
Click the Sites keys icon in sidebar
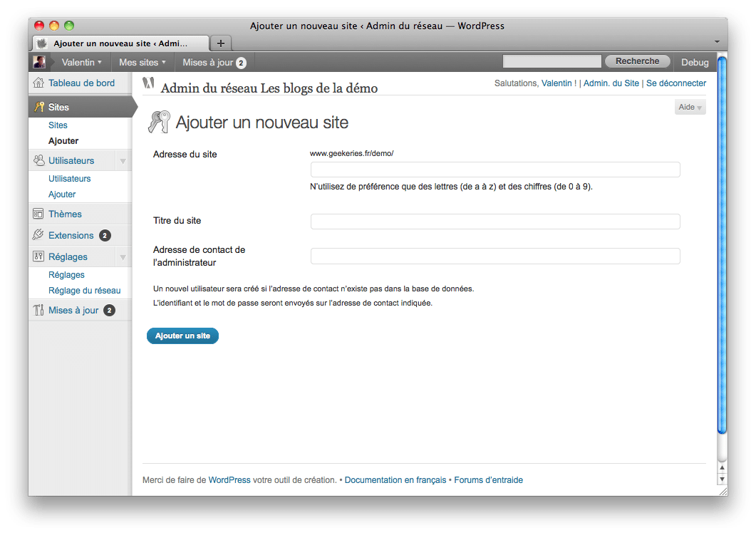tap(39, 107)
